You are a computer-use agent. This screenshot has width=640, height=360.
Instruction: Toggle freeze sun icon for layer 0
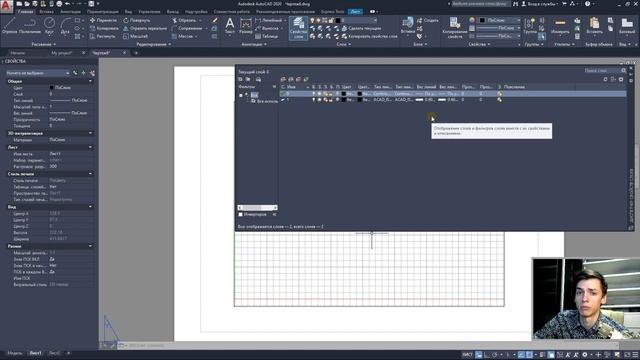[319, 93]
